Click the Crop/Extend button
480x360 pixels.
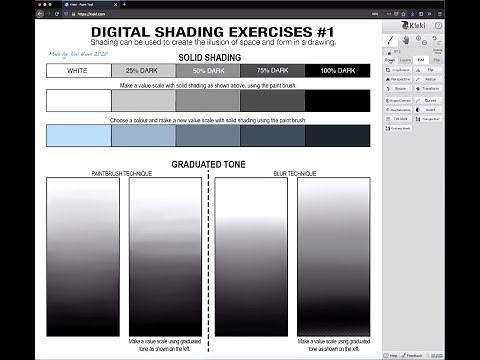(x=398, y=70)
